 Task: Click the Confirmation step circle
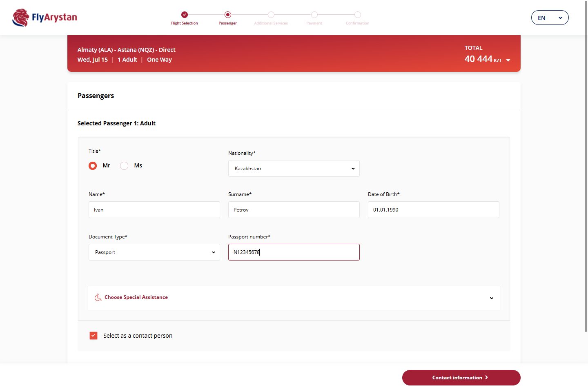pos(358,15)
